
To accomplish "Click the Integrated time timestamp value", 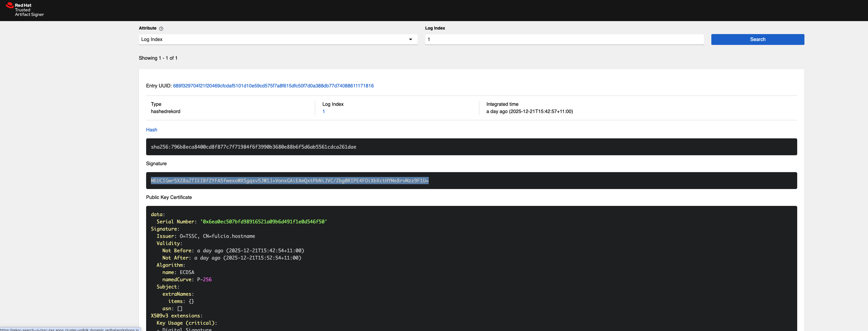I will click(x=529, y=112).
